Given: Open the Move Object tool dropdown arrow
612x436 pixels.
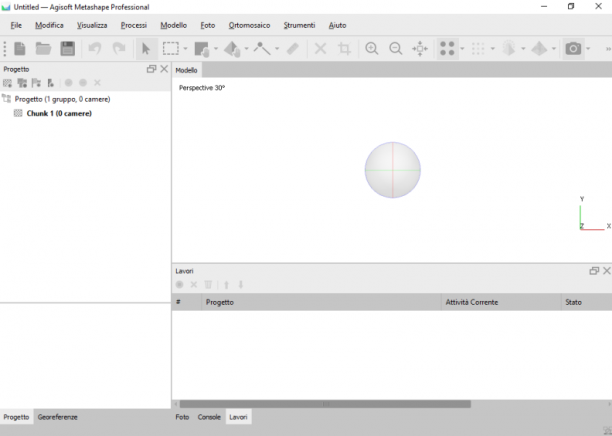Looking at the screenshot, I should pyautogui.click(x=246, y=49).
